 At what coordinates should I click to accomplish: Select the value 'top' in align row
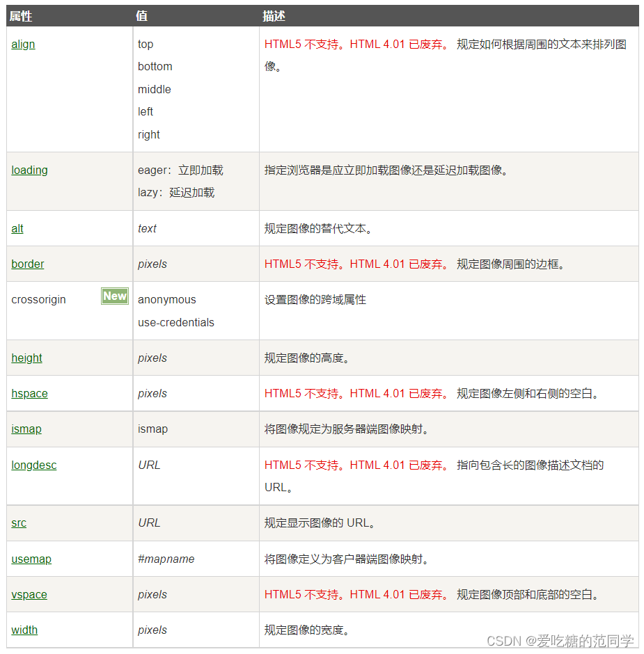146,45
